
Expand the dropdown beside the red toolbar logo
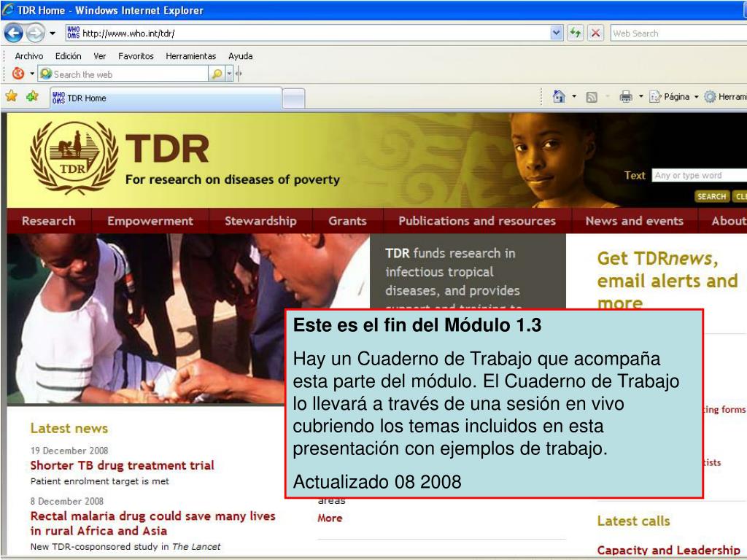(x=32, y=74)
